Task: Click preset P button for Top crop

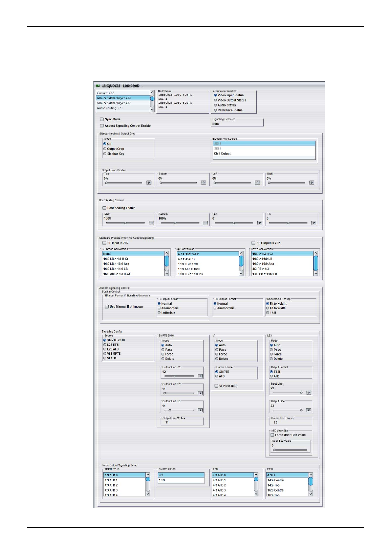Action: pyautogui.click(x=149, y=183)
